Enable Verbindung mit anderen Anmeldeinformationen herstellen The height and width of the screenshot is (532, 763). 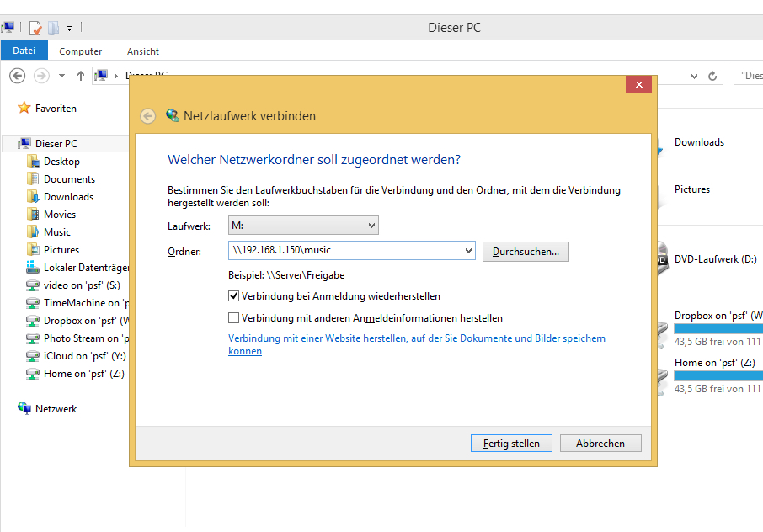234,318
